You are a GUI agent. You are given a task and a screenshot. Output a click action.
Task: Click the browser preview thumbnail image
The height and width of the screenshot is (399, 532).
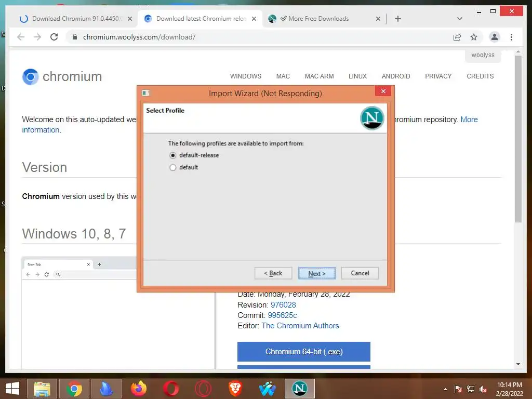click(x=118, y=312)
